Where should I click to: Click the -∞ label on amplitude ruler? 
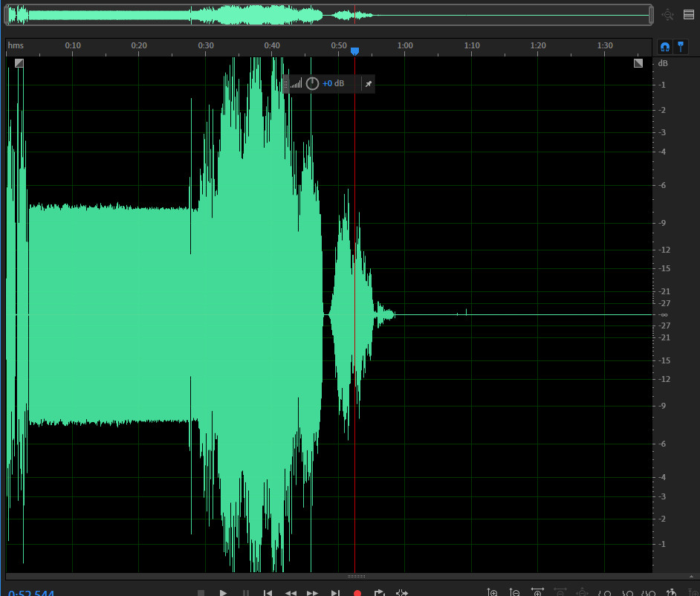[x=663, y=315]
